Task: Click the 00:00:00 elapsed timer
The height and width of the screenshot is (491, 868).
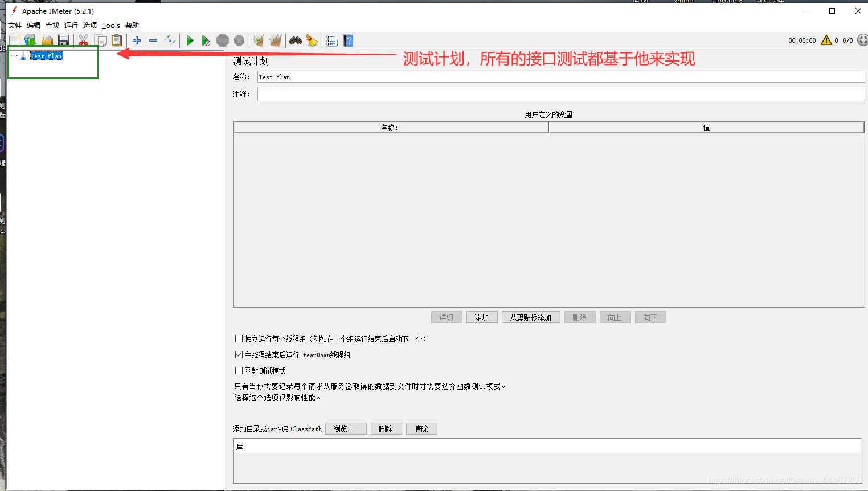Action: tap(802, 40)
